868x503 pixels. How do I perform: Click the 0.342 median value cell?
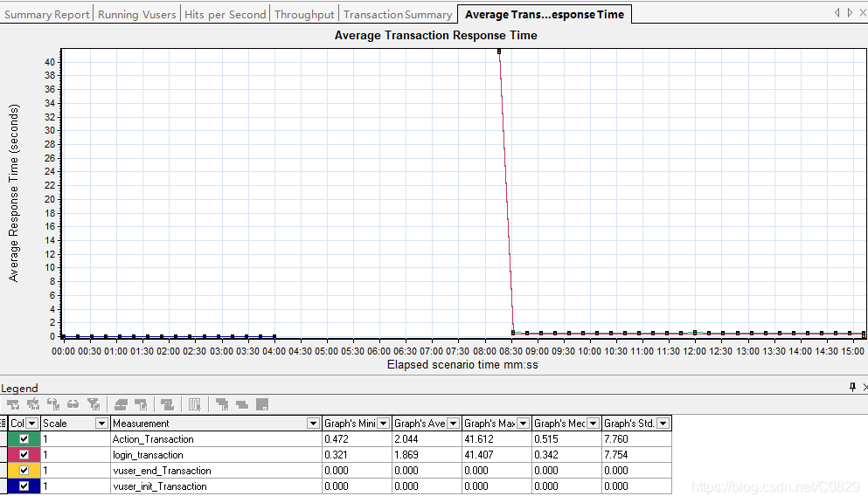click(x=566, y=455)
